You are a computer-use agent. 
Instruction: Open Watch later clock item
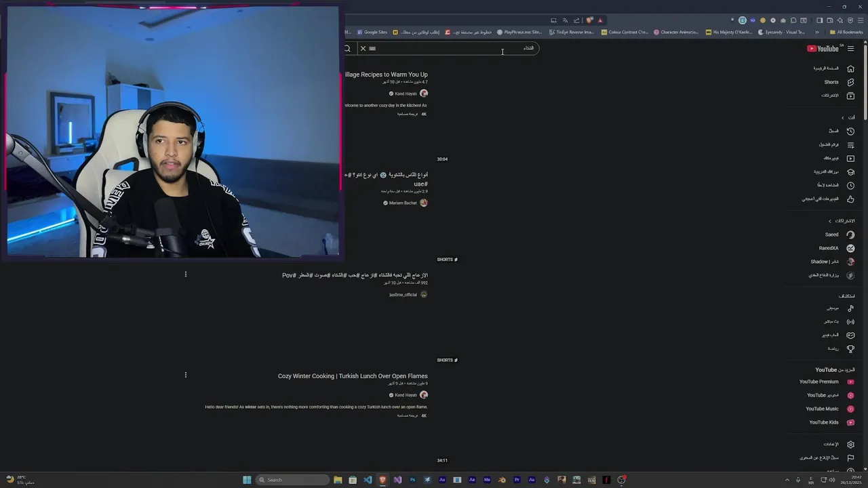pyautogui.click(x=835, y=185)
